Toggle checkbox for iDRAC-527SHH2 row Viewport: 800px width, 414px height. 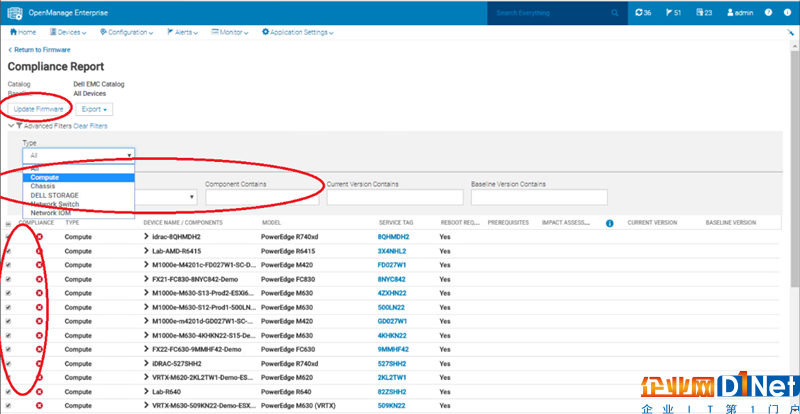[8, 363]
